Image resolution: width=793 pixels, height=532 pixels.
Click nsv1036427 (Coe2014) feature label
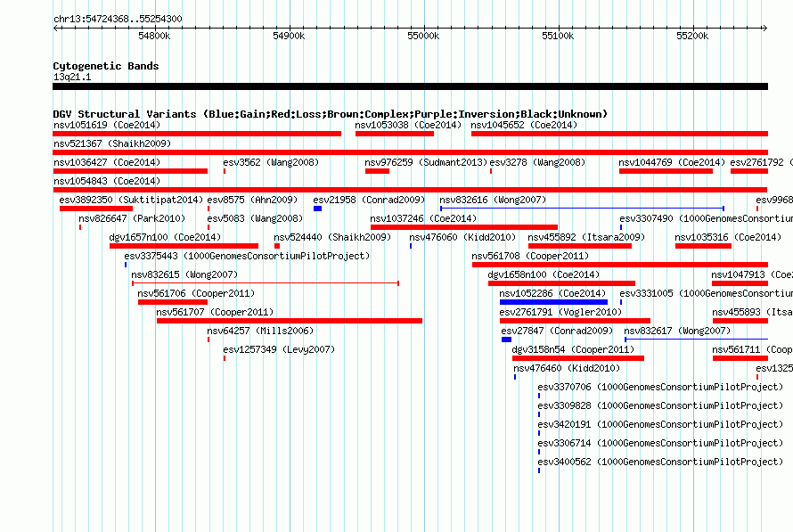(107, 162)
